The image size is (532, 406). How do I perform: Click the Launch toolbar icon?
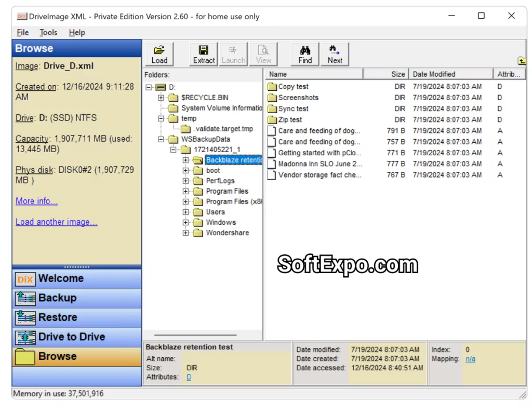click(x=233, y=53)
